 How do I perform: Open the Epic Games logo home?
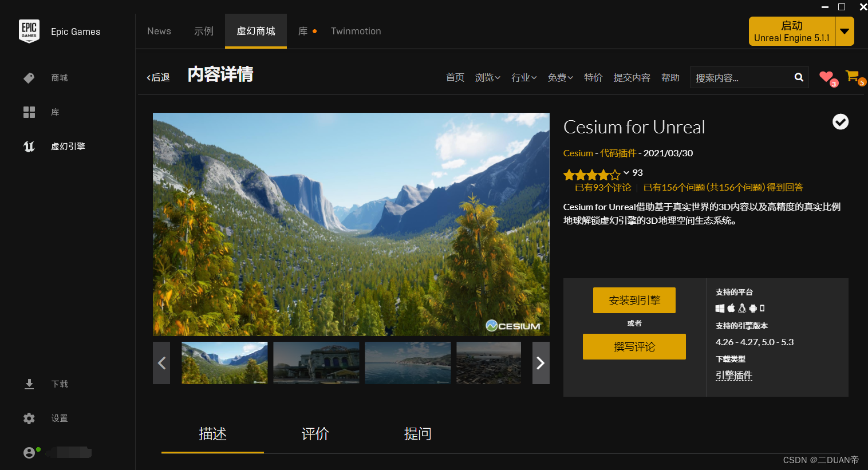pos(29,31)
